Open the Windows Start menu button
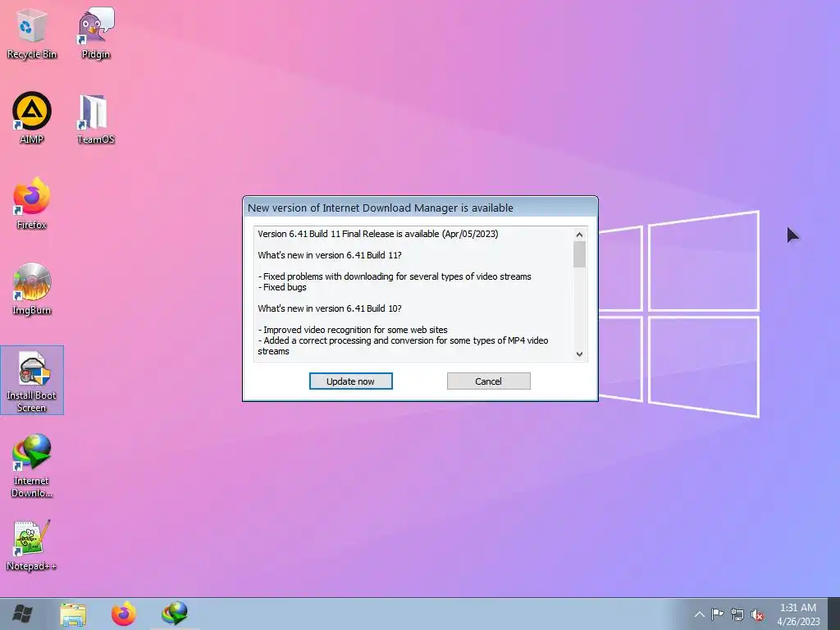Viewport: 840px width, 630px height. point(22,614)
